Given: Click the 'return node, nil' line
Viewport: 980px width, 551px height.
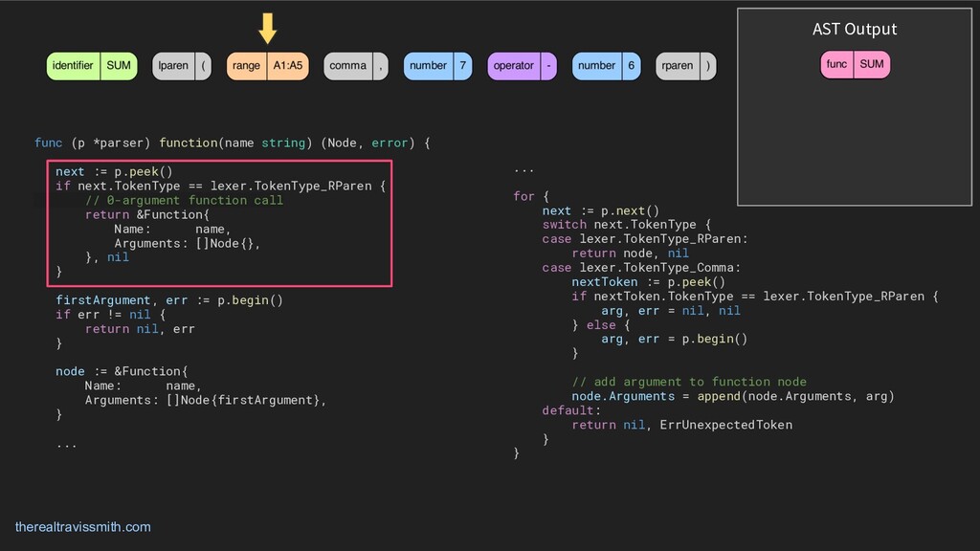Looking at the screenshot, I should click(x=630, y=253).
